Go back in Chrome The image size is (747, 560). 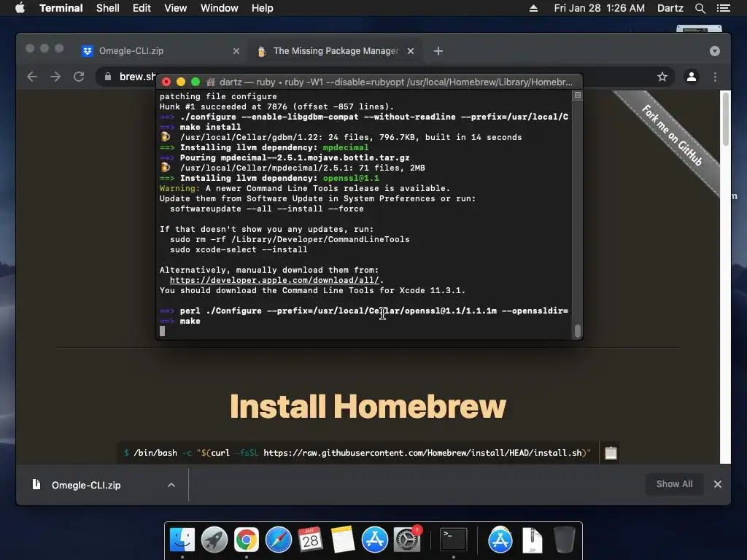pyautogui.click(x=32, y=77)
